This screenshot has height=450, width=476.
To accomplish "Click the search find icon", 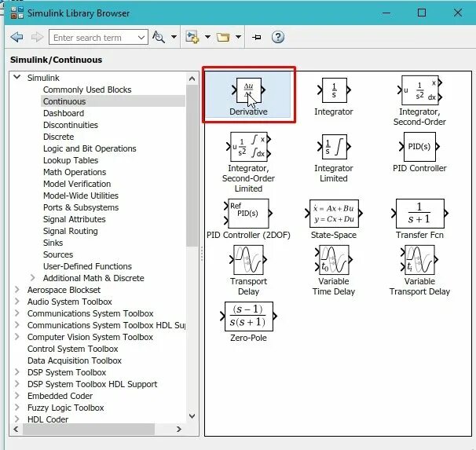I will pos(159,37).
